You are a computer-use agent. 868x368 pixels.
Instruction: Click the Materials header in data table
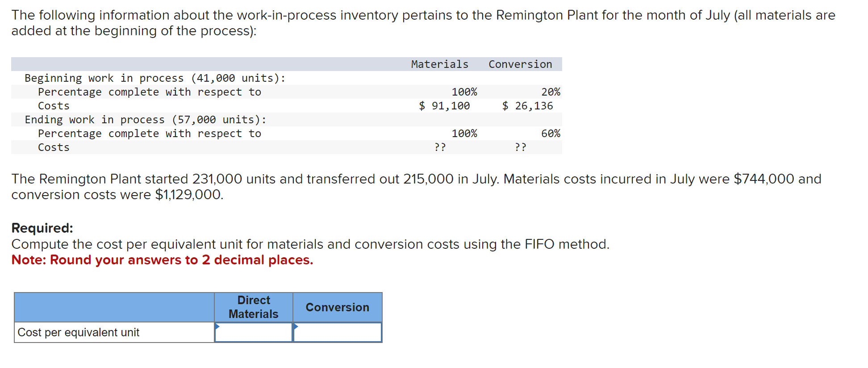pyautogui.click(x=439, y=64)
